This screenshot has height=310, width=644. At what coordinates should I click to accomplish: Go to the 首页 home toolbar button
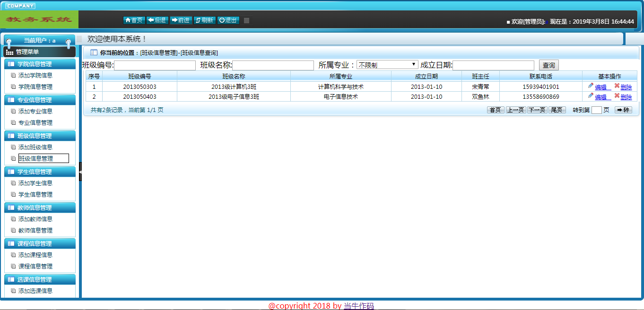point(134,20)
